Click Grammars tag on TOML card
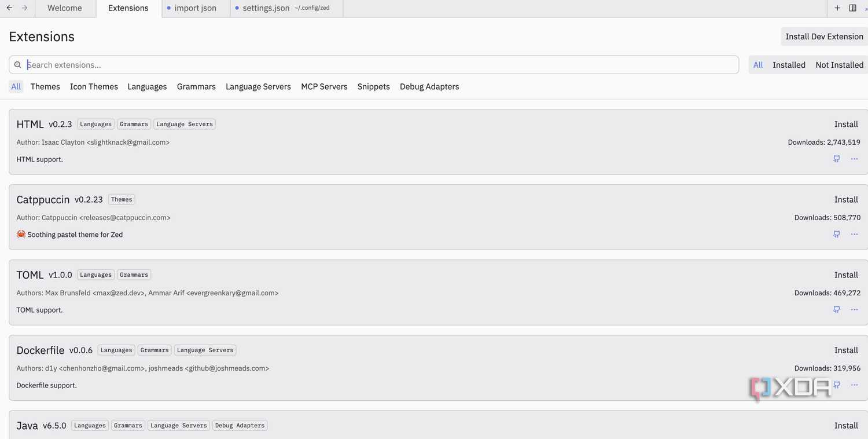This screenshot has width=868, height=439. tap(134, 275)
